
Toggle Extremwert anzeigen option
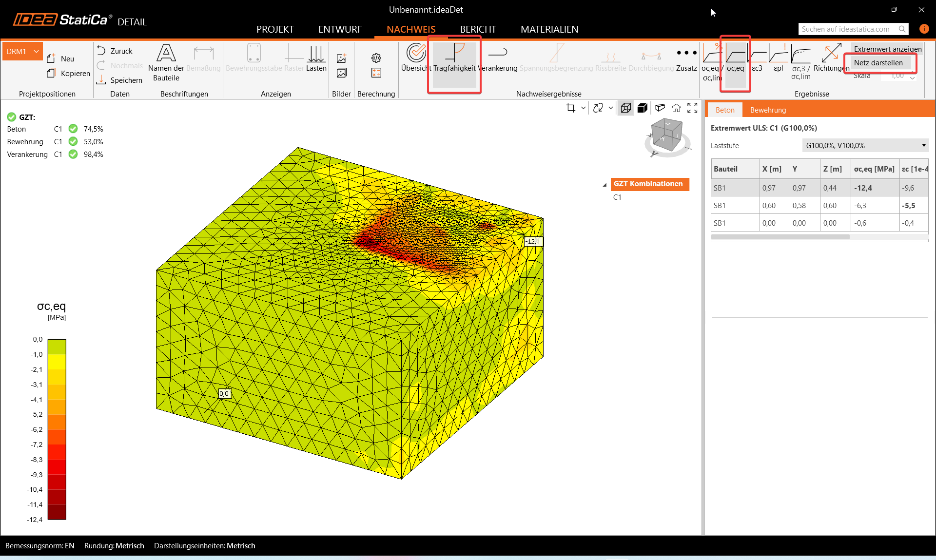pos(887,49)
